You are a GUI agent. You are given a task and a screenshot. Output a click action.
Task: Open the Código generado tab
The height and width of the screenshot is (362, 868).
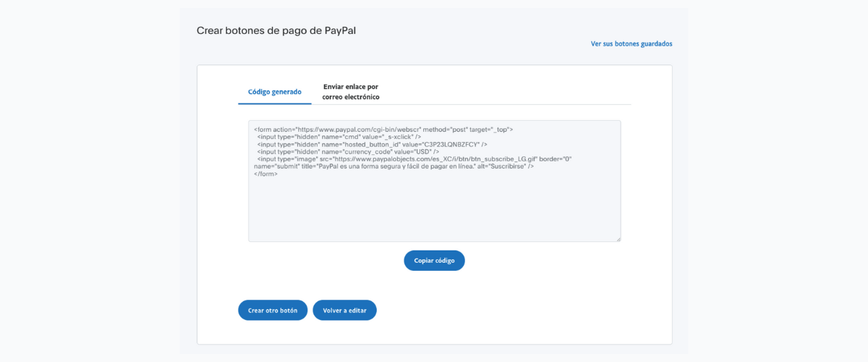click(275, 92)
